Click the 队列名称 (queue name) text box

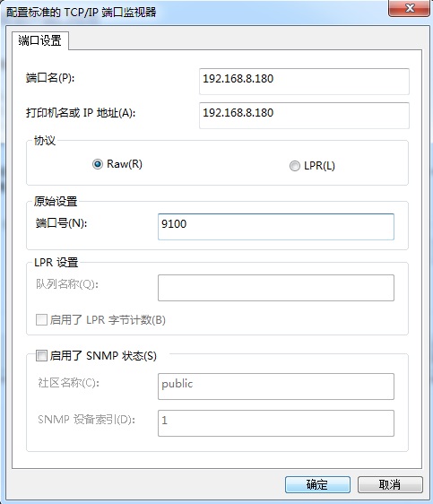click(276, 288)
